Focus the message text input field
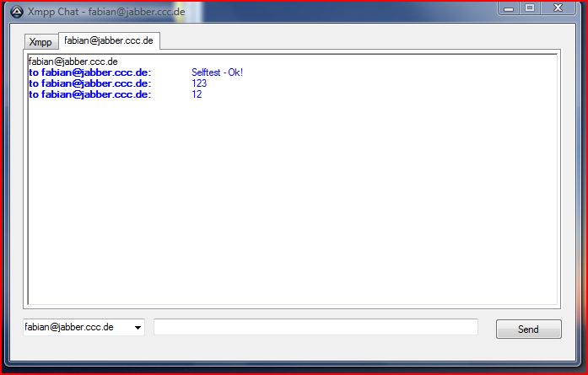The image size is (588, 375). click(316, 327)
